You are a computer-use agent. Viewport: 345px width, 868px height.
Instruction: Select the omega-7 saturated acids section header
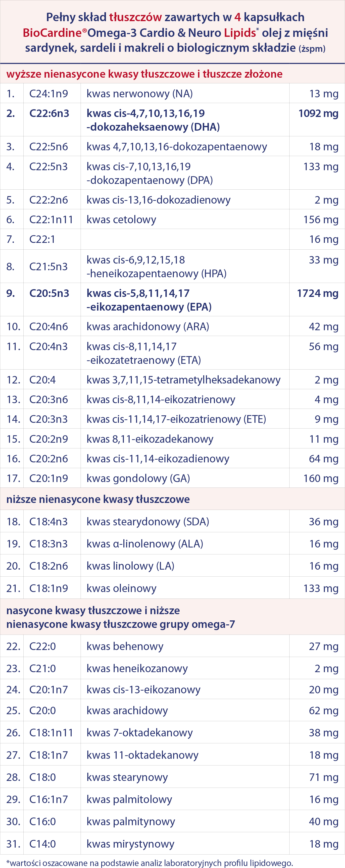(x=121, y=617)
